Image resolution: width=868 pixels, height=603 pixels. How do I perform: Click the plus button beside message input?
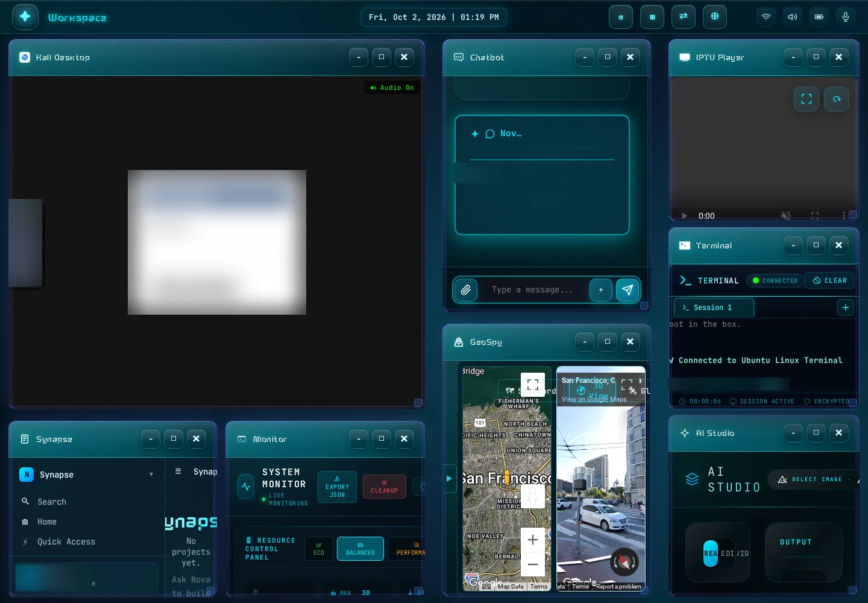(x=601, y=290)
